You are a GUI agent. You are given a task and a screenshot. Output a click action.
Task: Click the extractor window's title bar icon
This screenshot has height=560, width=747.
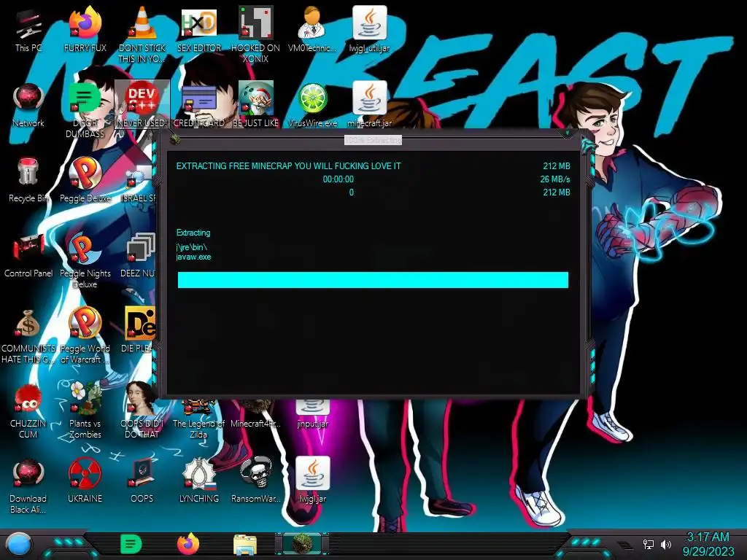(x=174, y=139)
